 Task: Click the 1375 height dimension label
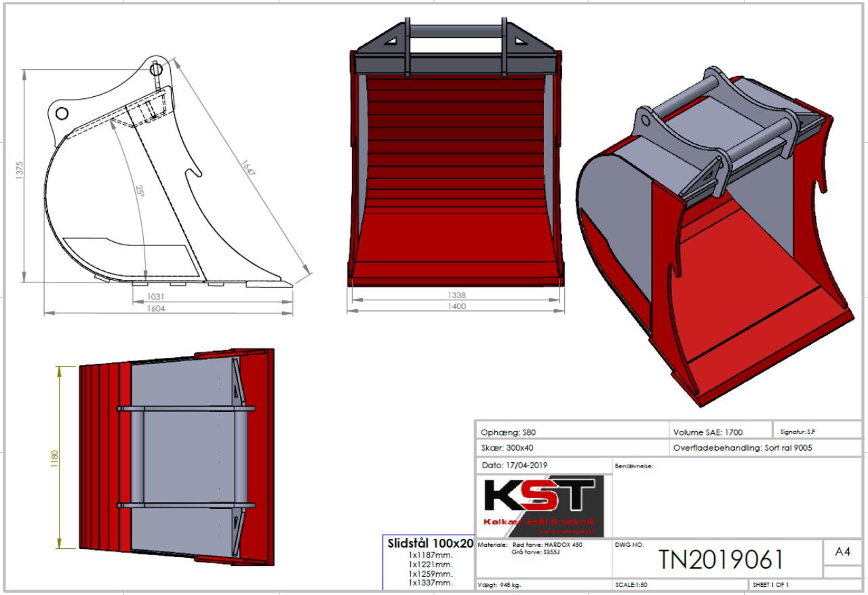(20, 174)
